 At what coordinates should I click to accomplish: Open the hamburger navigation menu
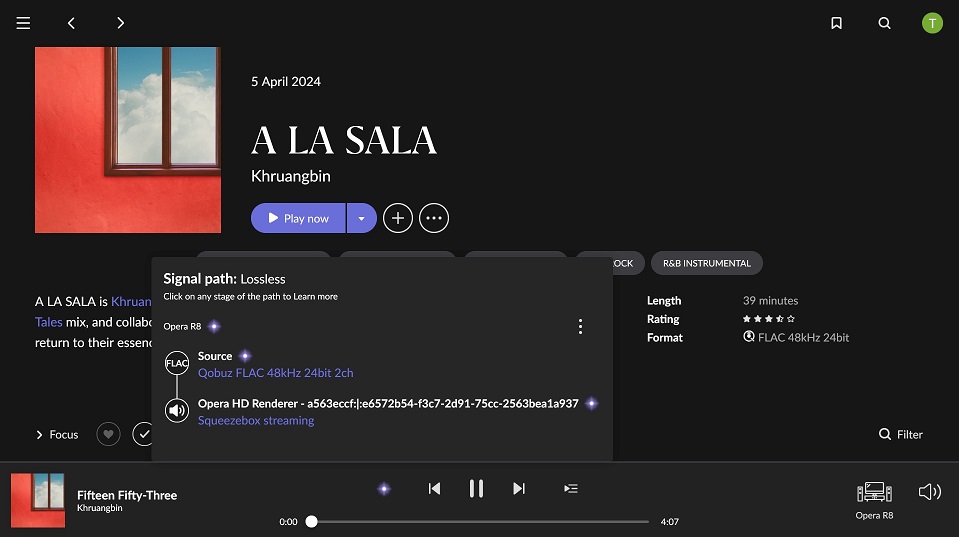coord(23,23)
